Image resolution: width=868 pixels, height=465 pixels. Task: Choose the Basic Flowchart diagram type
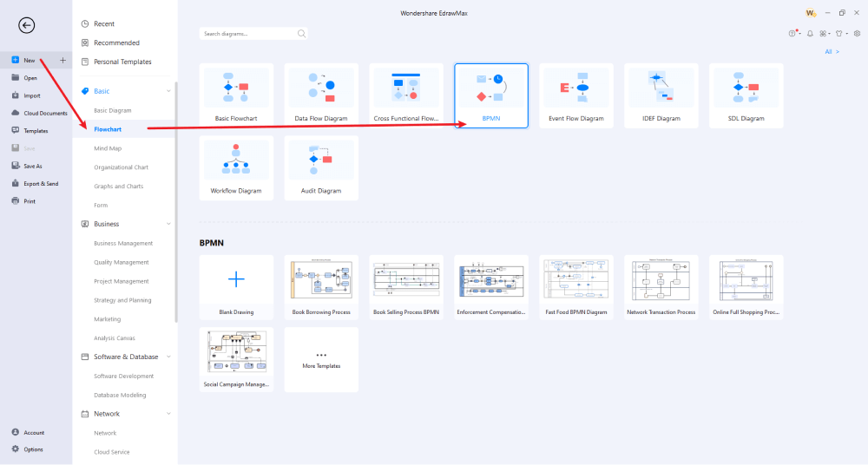[x=236, y=95]
